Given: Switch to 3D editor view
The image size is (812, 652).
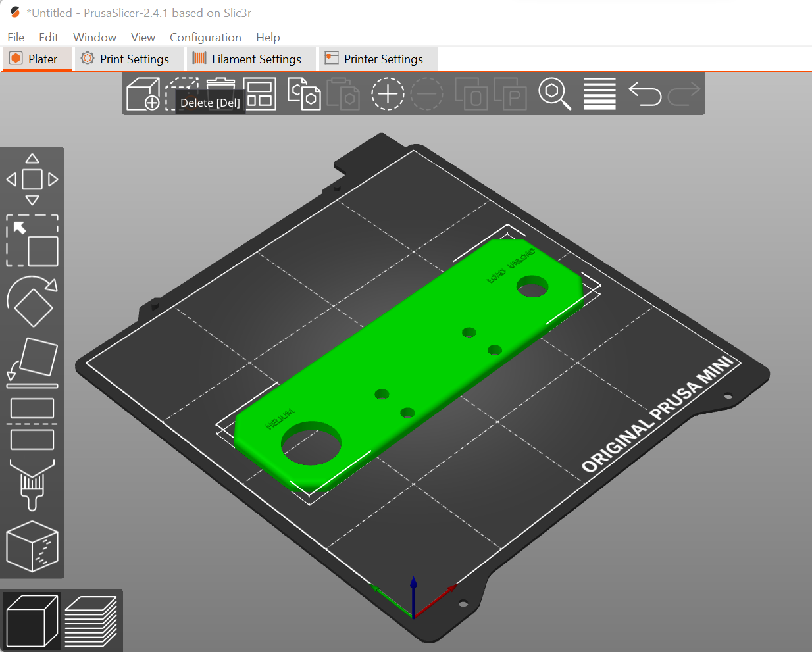Looking at the screenshot, I should click(x=32, y=621).
